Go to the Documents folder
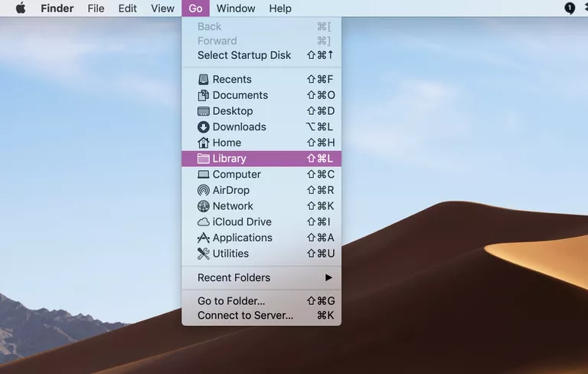Screen dimensions: 588x374 (x=261, y=95)
